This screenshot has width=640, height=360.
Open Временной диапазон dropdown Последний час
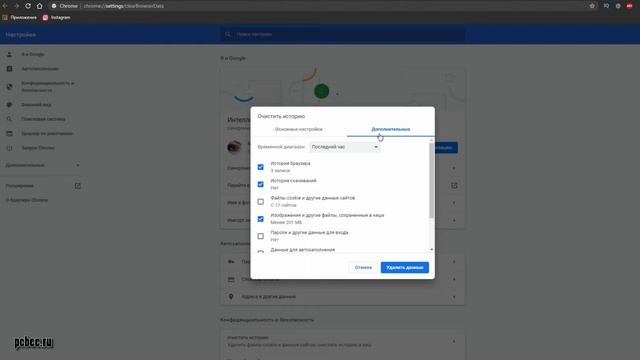pyautogui.click(x=344, y=147)
